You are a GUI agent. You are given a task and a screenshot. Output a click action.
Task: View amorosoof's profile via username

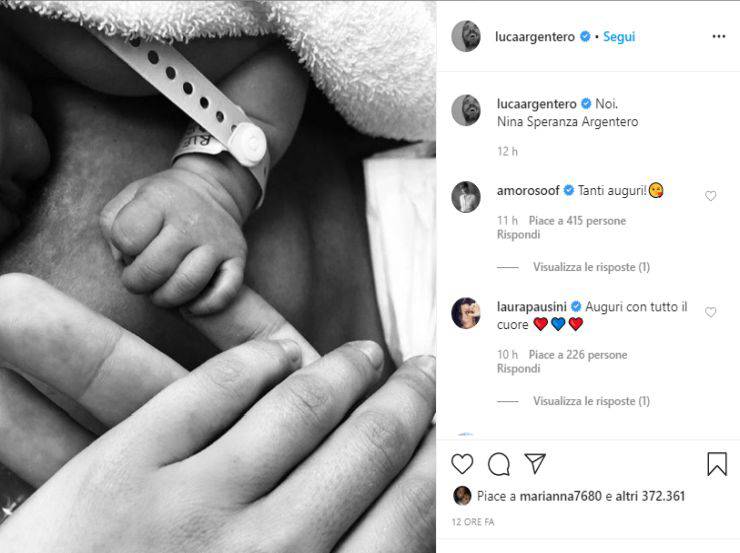click(x=528, y=191)
